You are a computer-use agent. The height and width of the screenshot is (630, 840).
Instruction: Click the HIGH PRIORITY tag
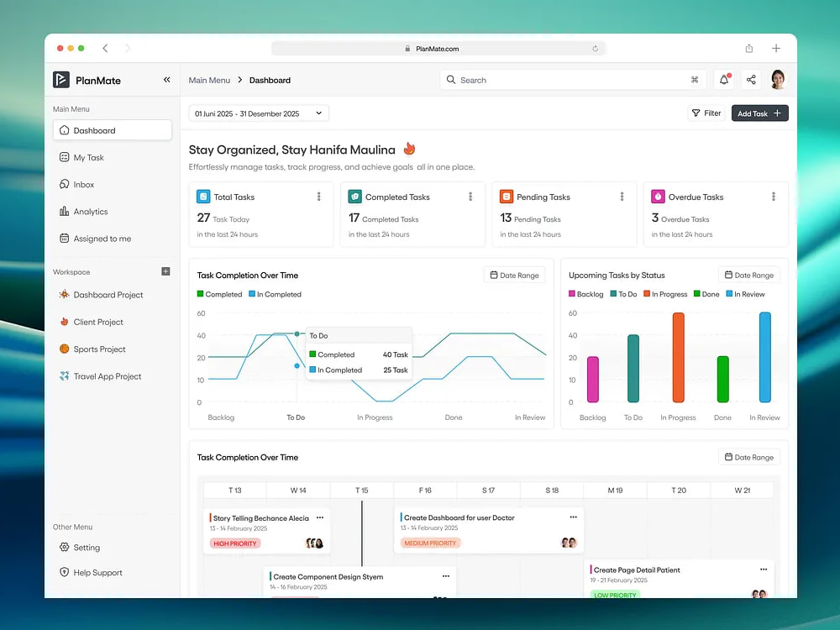235,543
